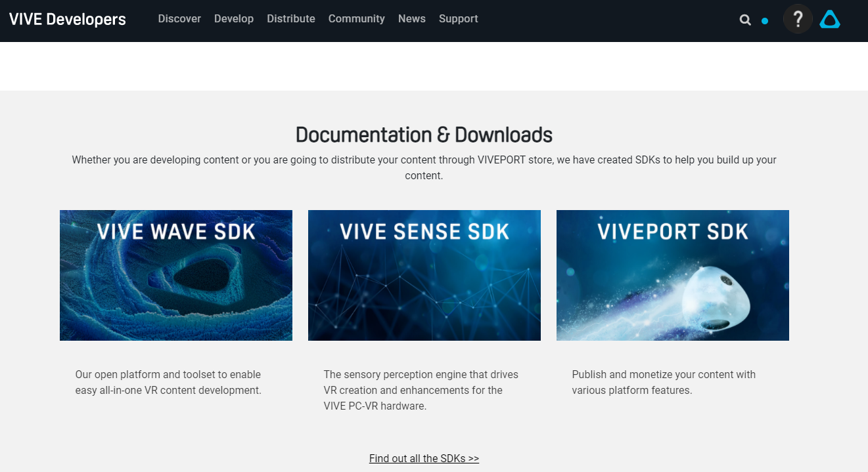Click the intro paragraph mentioning VIVEPORT store
The image size is (868, 472).
(x=424, y=167)
